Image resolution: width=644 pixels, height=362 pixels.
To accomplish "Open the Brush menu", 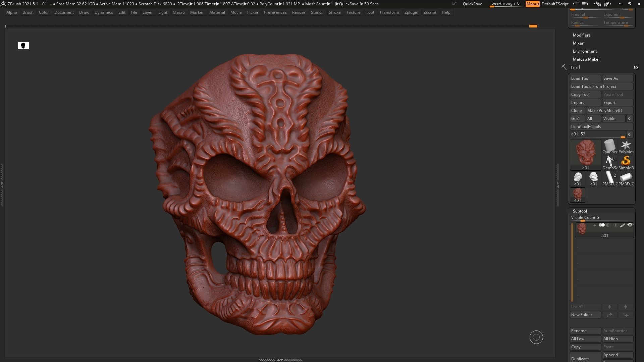I will click(x=28, y=12).
